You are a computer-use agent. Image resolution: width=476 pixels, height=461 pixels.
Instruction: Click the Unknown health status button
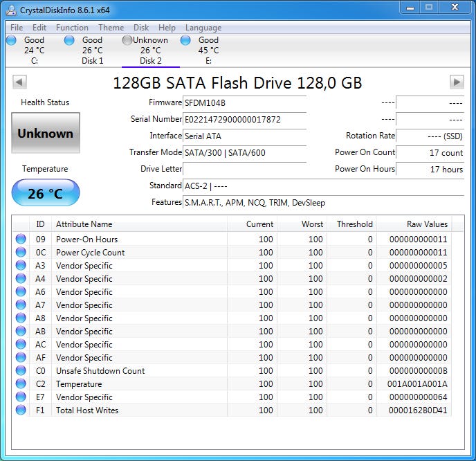[46, 133]
